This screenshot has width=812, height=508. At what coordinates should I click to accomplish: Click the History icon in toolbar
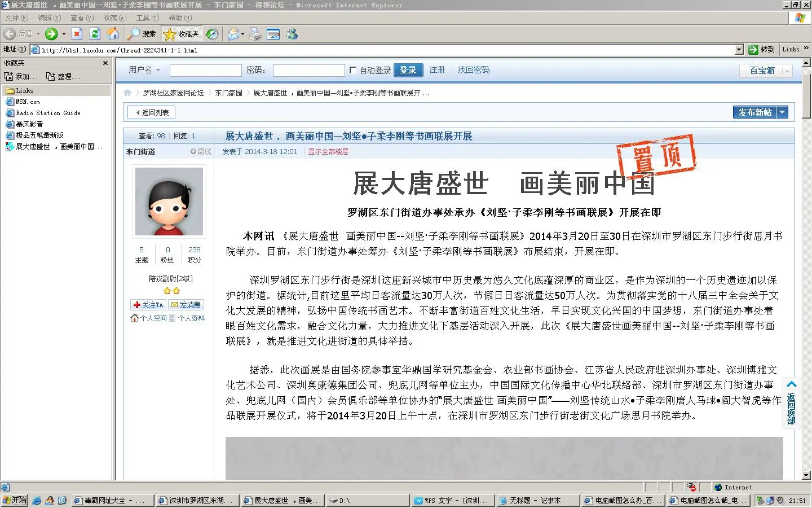pos(212,34)
